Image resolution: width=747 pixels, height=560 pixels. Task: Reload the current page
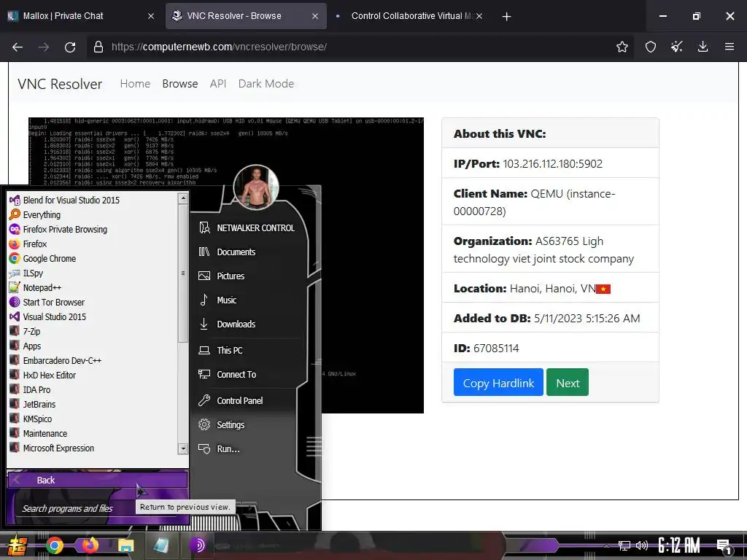pyautogui.click(x=70, y=47)
